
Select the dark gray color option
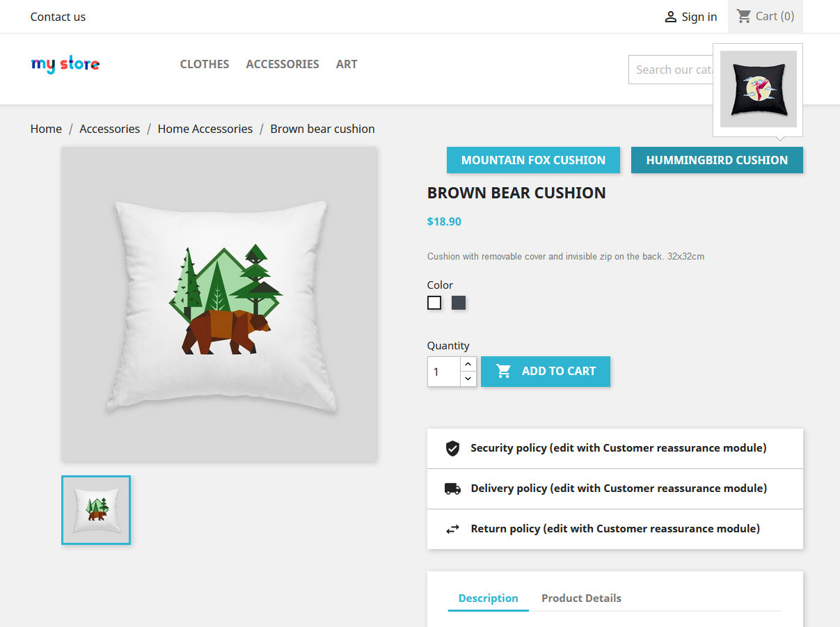coord(459,303)
